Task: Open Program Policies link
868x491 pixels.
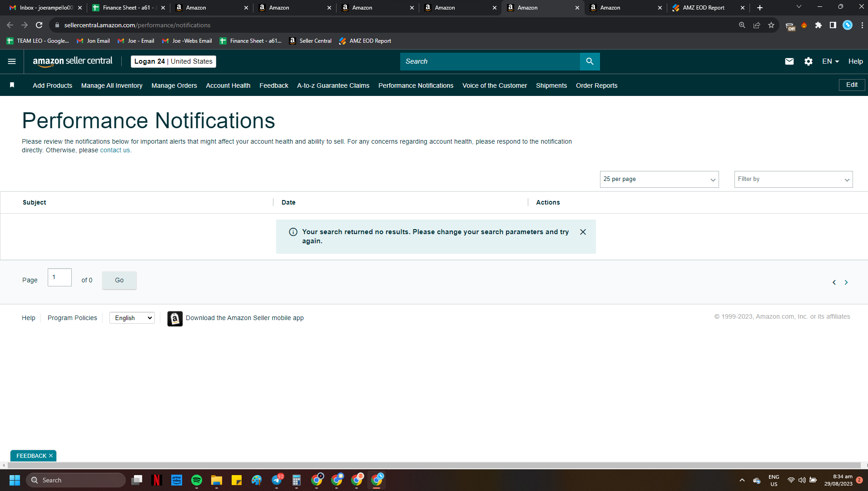Action: (72, 318)
